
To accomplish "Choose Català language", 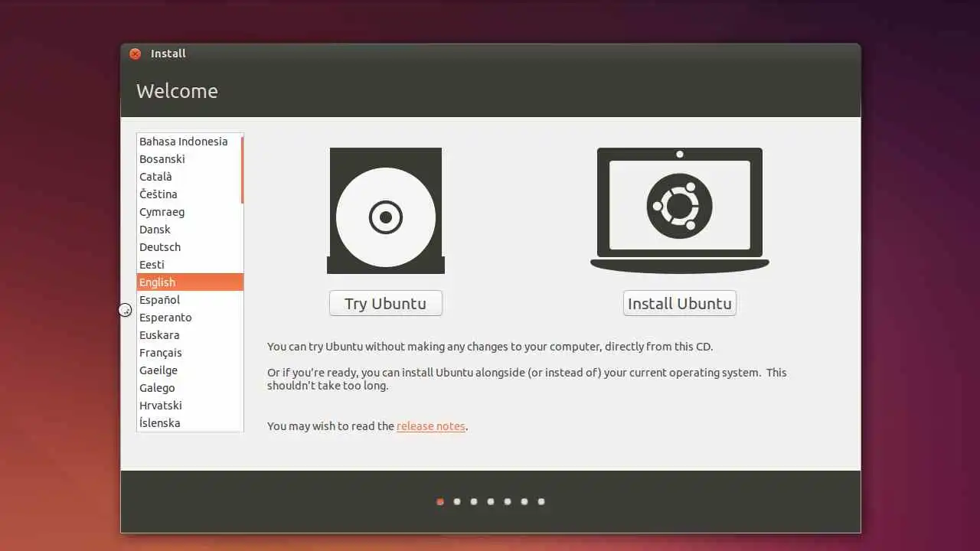I will pyautogui.click(x=189, y=177).
